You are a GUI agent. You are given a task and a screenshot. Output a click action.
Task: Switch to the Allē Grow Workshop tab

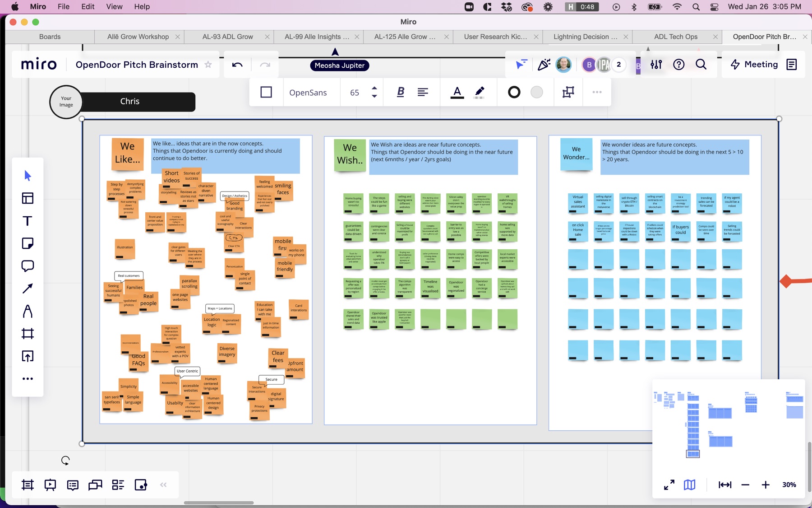pos(138,37)
